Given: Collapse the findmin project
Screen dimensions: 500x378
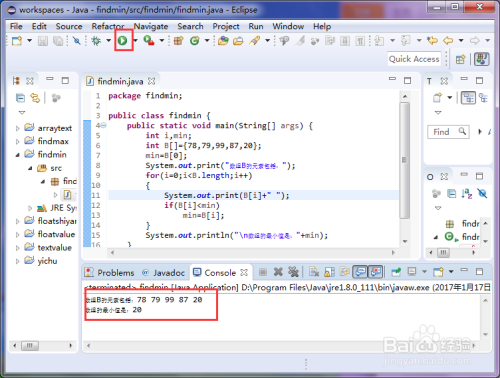Looking at the screenshot, I should click(17, 155).
